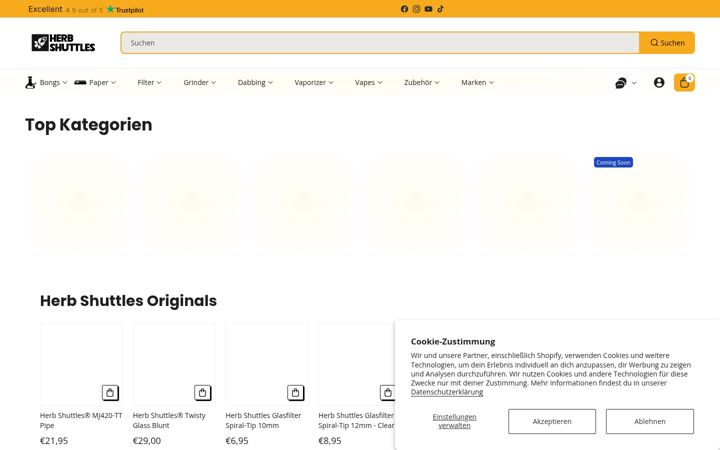The image size is (720, 450).
Task: Click the bong icon in the navigation
Action: [30, 82]
